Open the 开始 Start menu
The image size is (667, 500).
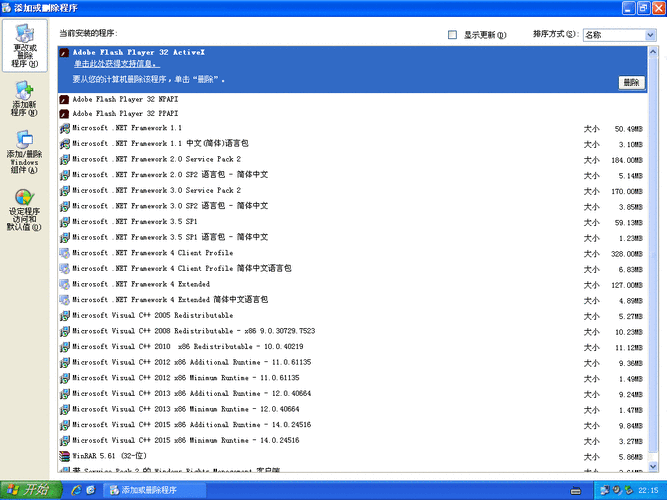(27, 490)
